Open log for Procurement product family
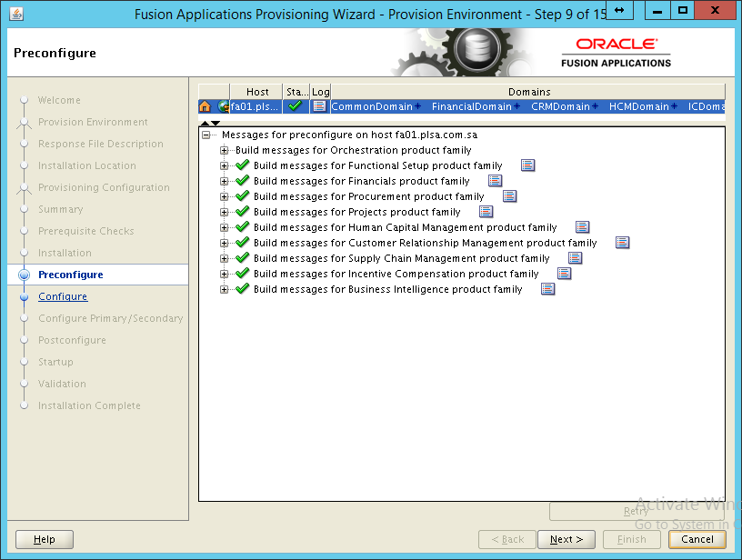The width and height of the screenshot is (742, 560). pos(509,196)
